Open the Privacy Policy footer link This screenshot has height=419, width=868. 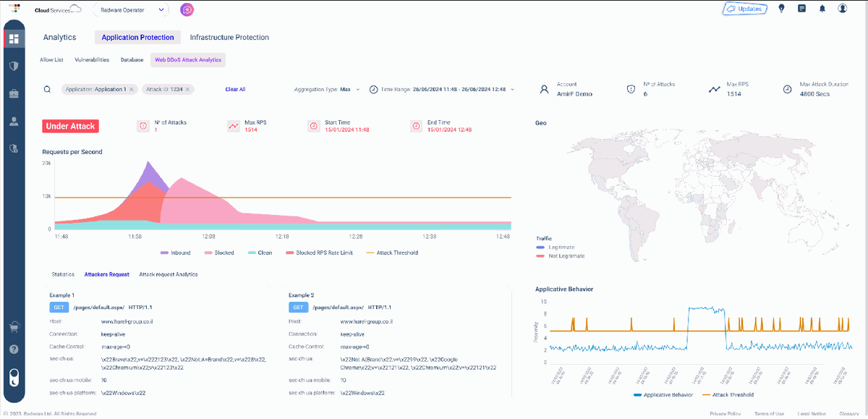click(x=726, y=413)
